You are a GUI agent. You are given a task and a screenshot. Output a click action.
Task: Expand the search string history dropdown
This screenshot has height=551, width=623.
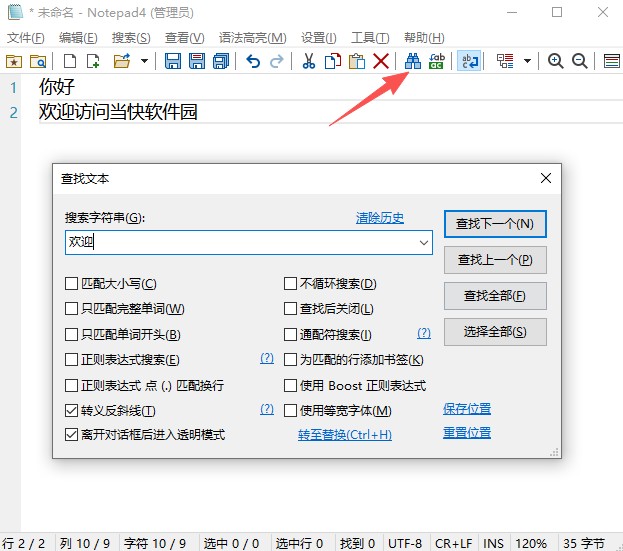pos(424,242)
